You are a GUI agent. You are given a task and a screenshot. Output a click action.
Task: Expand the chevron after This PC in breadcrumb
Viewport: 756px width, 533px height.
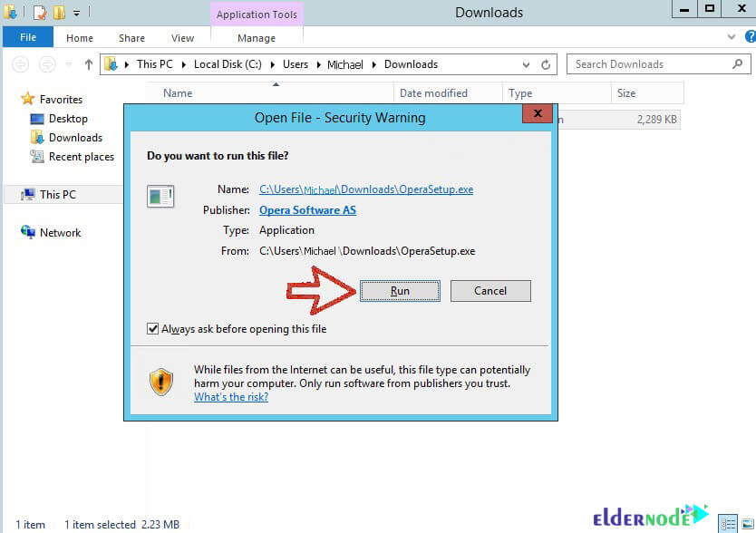coord(184,64)
